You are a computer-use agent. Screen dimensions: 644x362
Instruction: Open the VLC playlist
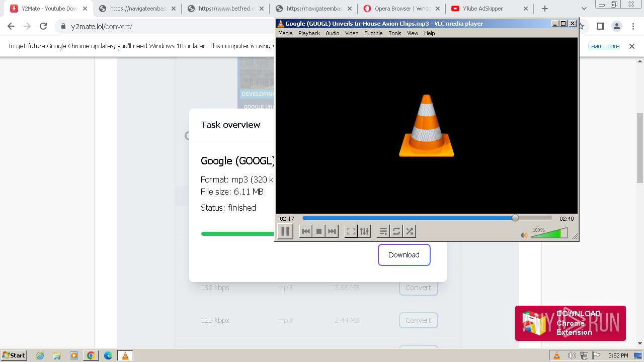[x=383, y=231]
